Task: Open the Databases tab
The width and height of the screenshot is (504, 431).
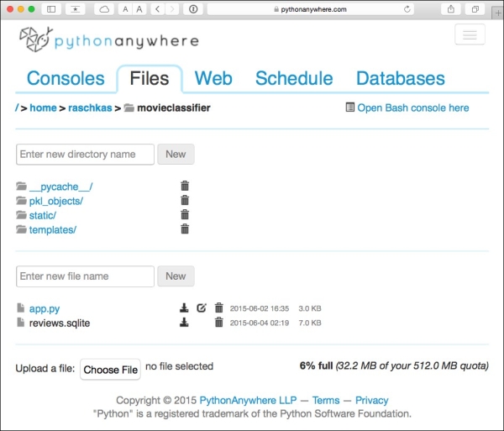Action: (x=401, y=78)
